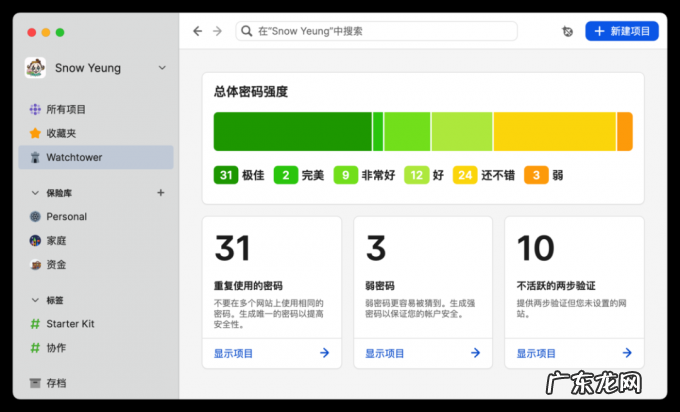The height and width of the screenshot is (412, 680).
Task: Click the light green 好 strength bar segment
Action: click(x=462, y=131)
